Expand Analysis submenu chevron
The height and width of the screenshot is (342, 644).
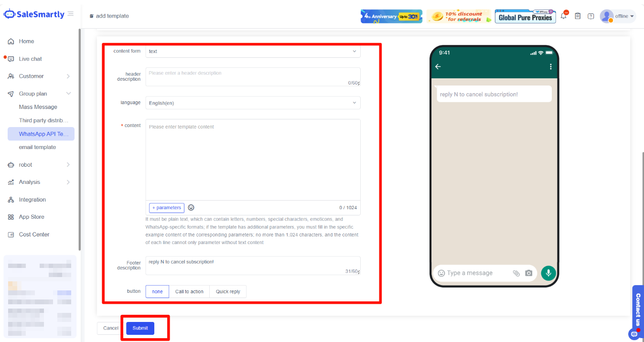68,182
